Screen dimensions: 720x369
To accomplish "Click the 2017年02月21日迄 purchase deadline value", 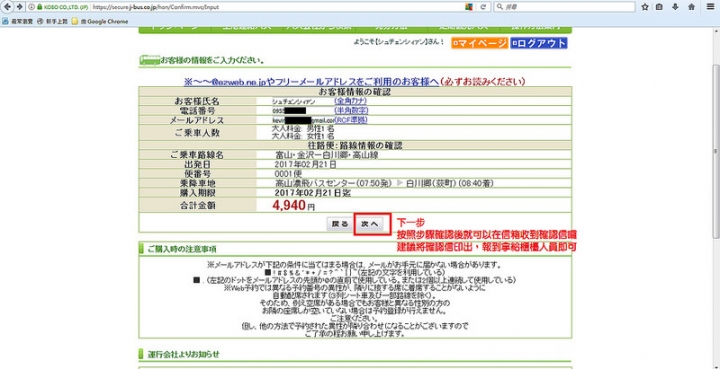I will click(x=313, y=193).
